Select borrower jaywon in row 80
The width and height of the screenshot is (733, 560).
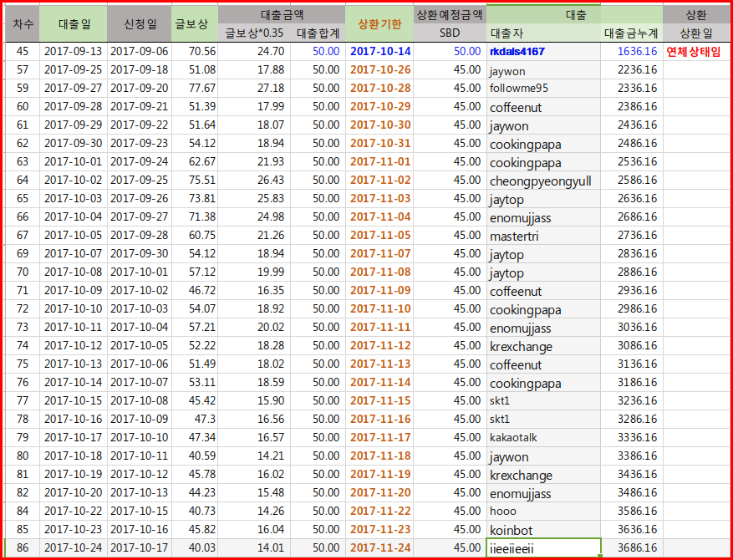pyautogui.click(x=543, y=456)
